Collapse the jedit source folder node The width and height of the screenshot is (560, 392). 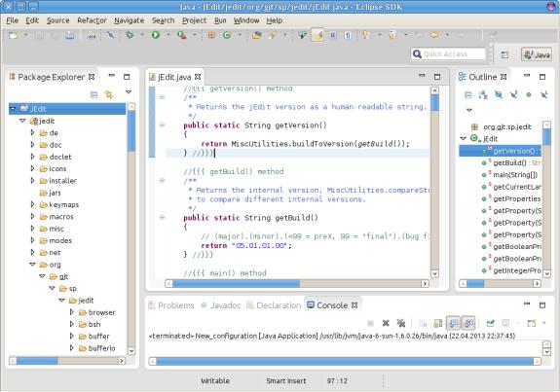(x=22, y=121)
